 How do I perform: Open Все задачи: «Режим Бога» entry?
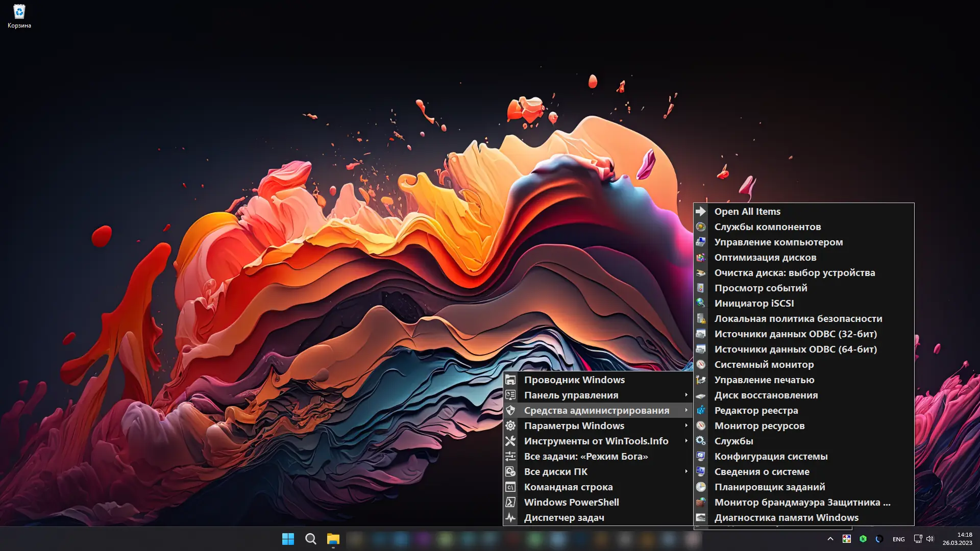[x=585, y=456]
